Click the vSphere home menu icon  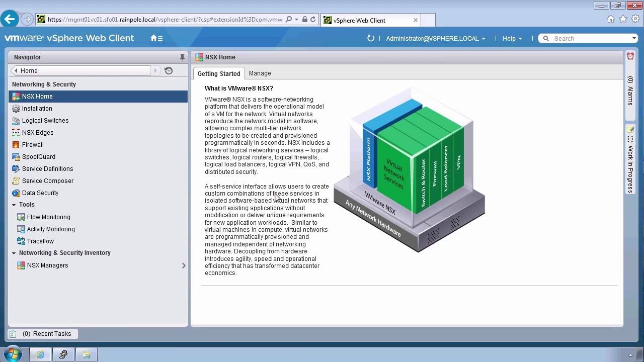[x=156, y=38]
